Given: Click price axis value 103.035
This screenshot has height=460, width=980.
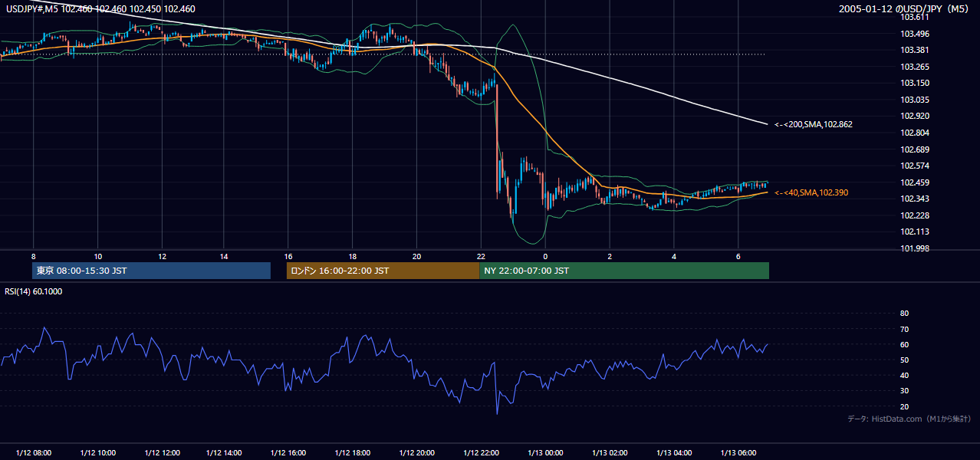Looking at the screenshot, I should (x=914, y=100).
